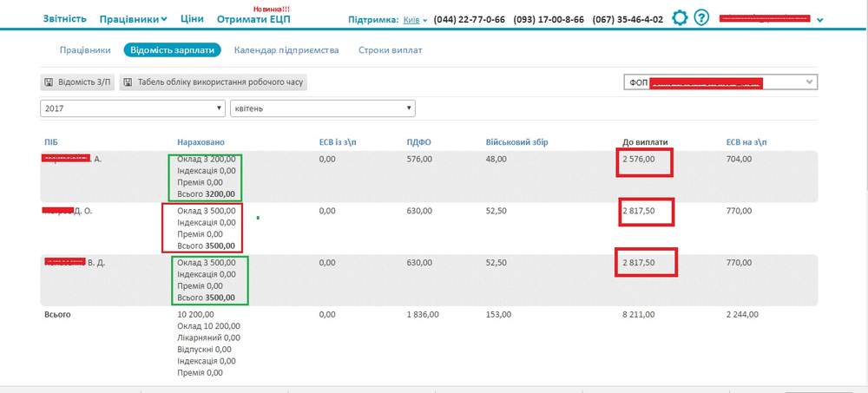Open the Ціни page

(192, 19)
